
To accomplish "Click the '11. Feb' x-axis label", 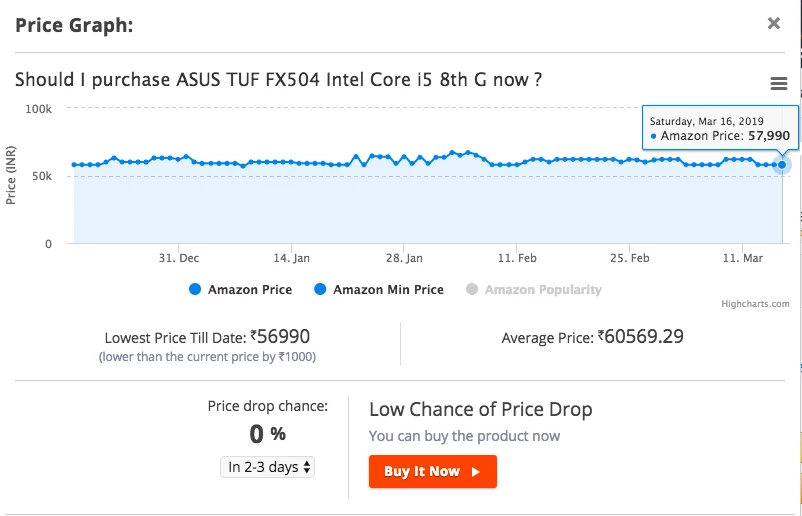I will 516,258.
